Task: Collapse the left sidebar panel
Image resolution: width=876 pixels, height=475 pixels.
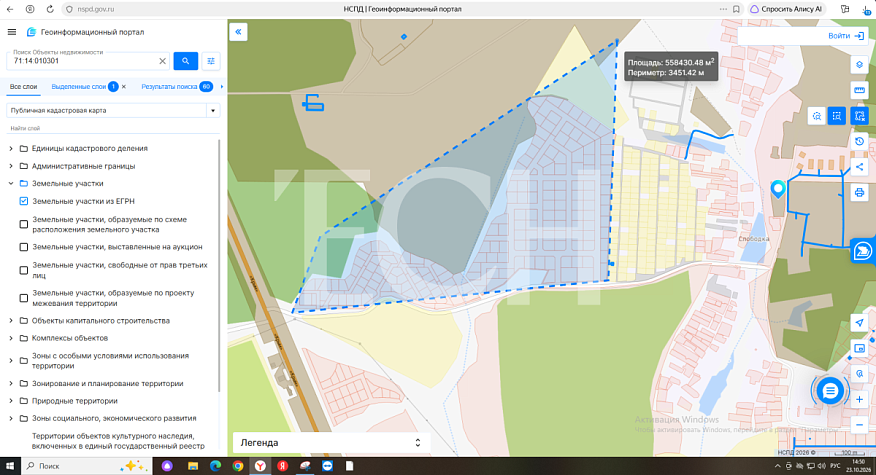Action: pos(238,32)
